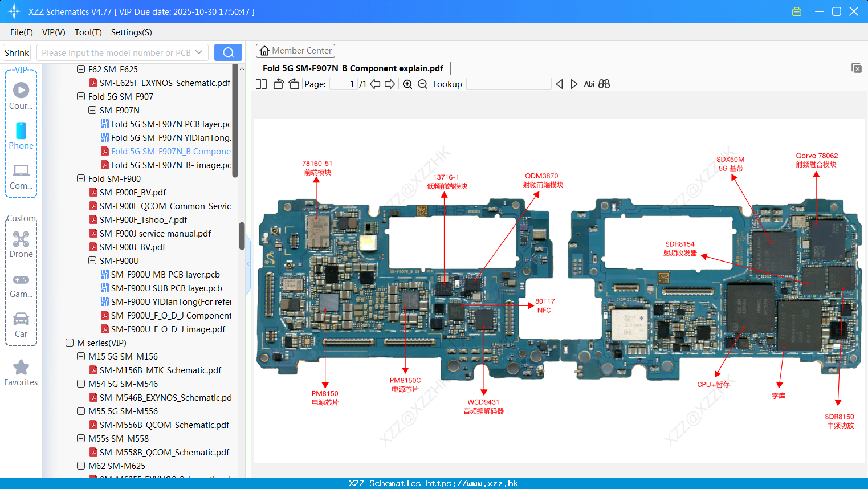Open Favorites in the sidebar
This screenshot has width=868, height=489.
click(21, 373)
